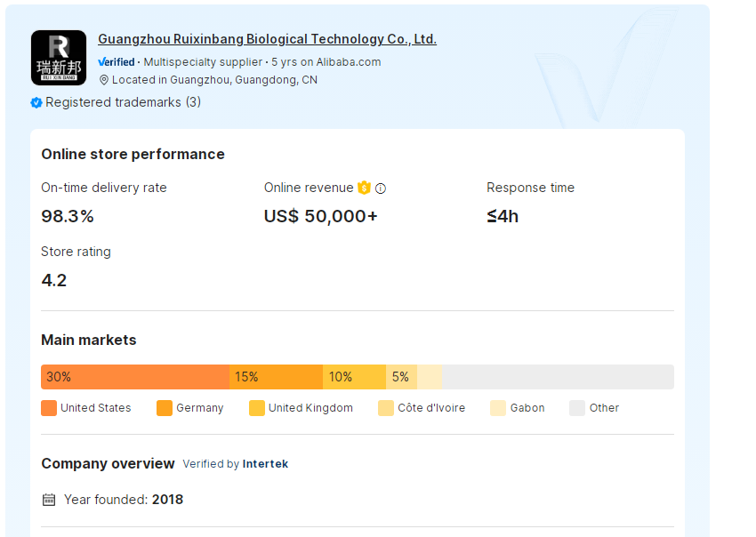
Task: Click the gold shield online revenue icon
Action: (364, 188)
